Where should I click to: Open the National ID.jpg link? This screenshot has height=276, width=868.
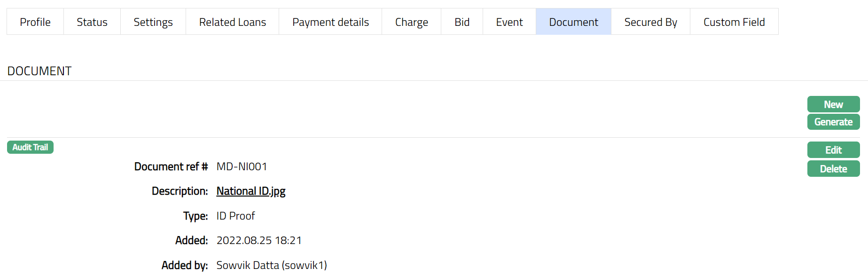coord(251,191)
